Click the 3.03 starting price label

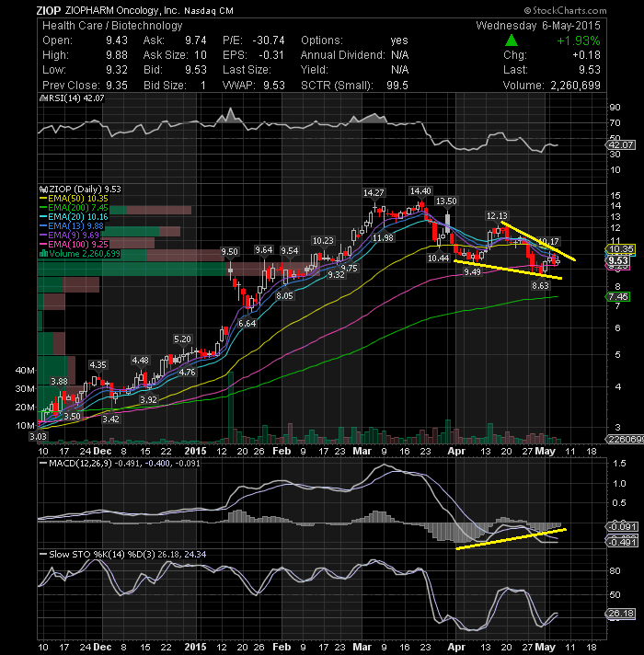pyautogui.click(x=38, y=437)
